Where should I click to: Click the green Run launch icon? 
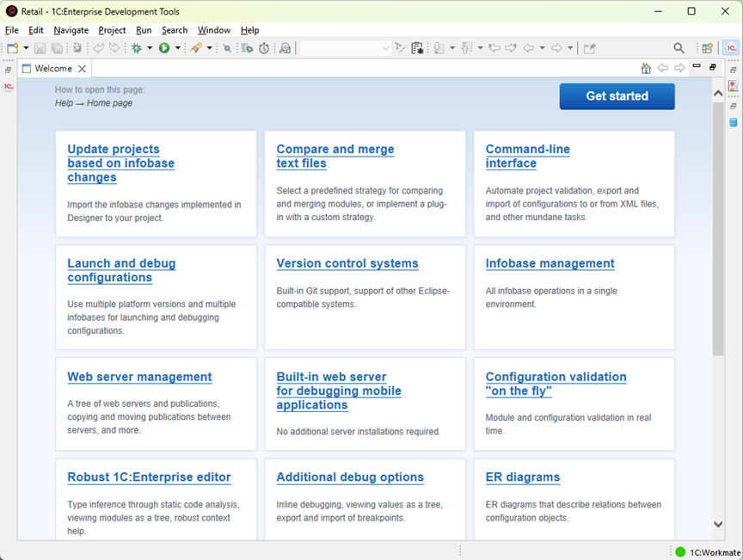[164, 48]
